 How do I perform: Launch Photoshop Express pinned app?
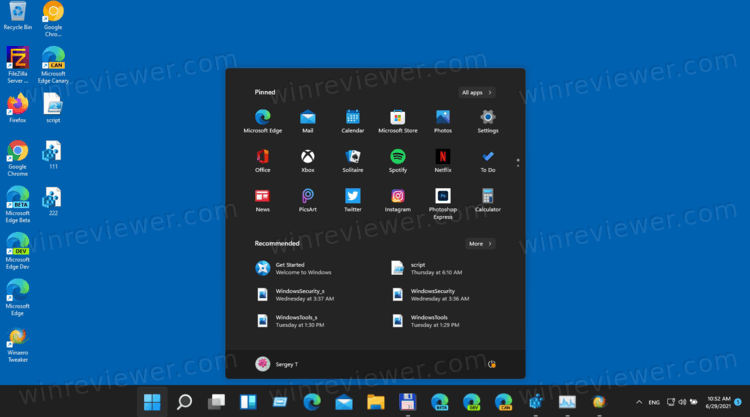[x=442, y=204]
